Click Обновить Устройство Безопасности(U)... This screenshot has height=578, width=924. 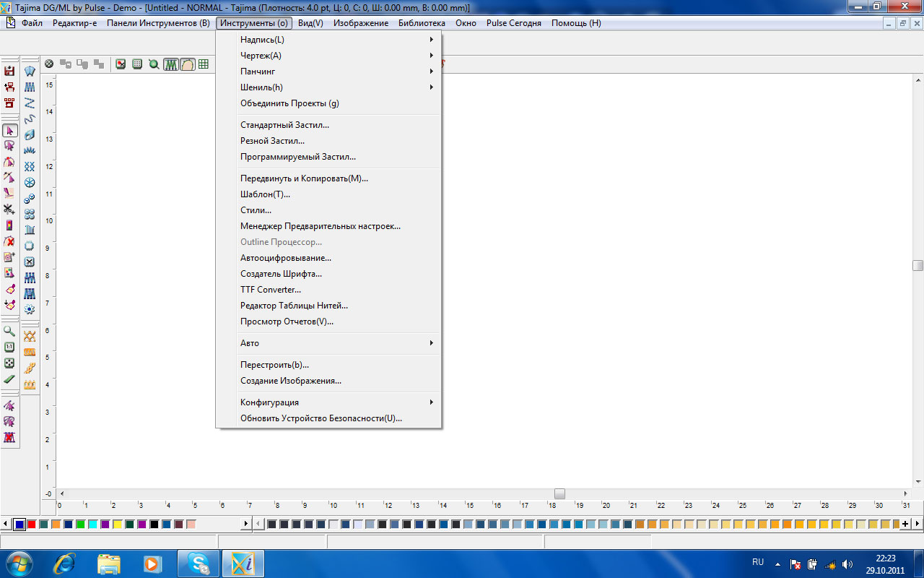[328, 418]
